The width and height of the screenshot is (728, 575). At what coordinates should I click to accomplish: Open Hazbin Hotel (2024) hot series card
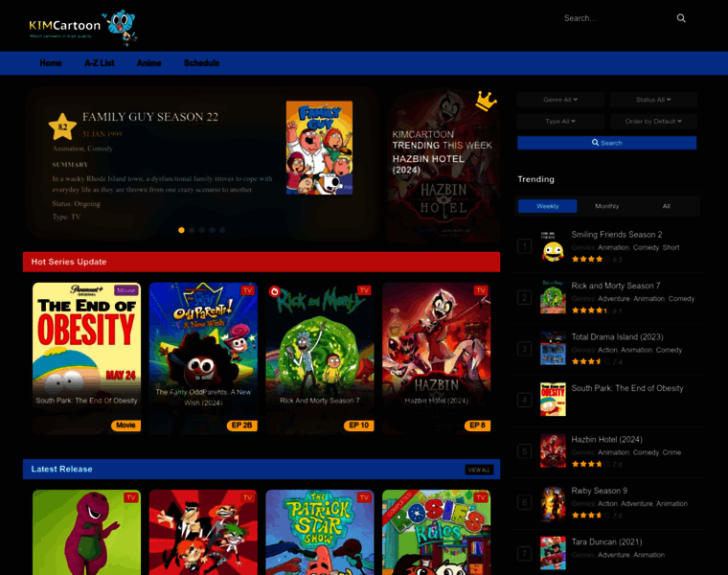[437, 358]
